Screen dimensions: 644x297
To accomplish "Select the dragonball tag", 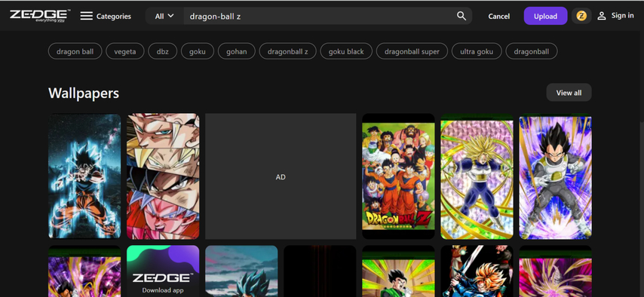I will point(532,51).
